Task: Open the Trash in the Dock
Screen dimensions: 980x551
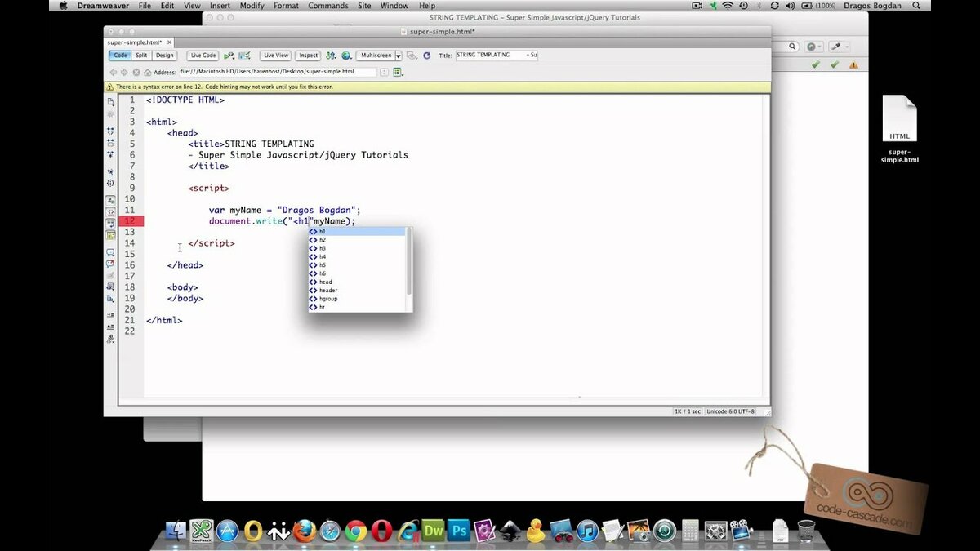Action: pos(806,531)
